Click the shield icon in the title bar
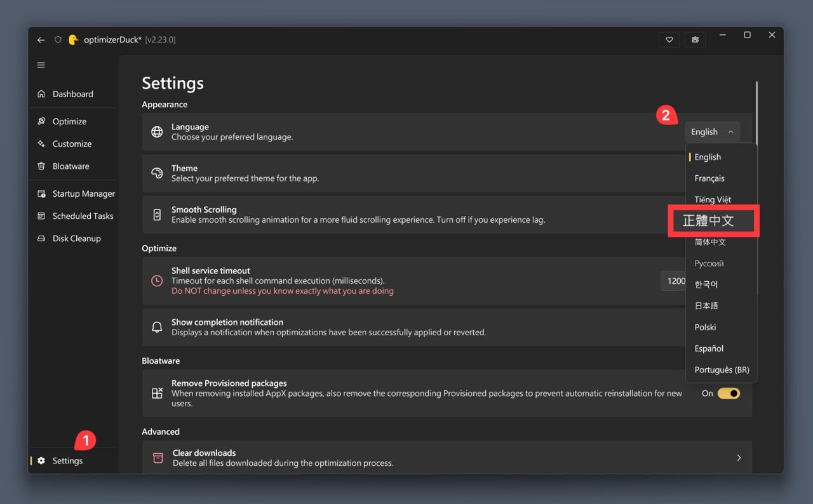 click(x=58, y=39)
